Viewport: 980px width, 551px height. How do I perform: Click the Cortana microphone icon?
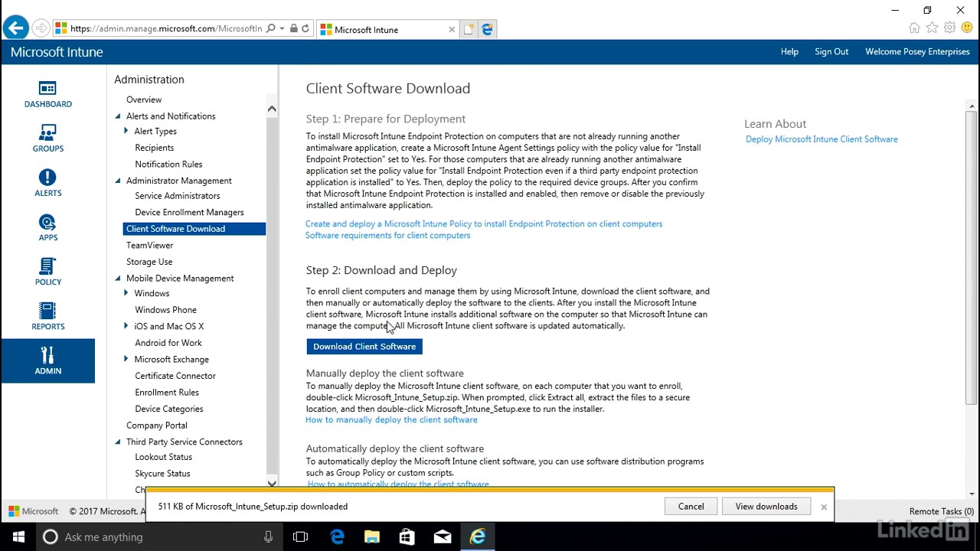coord(269,537)
